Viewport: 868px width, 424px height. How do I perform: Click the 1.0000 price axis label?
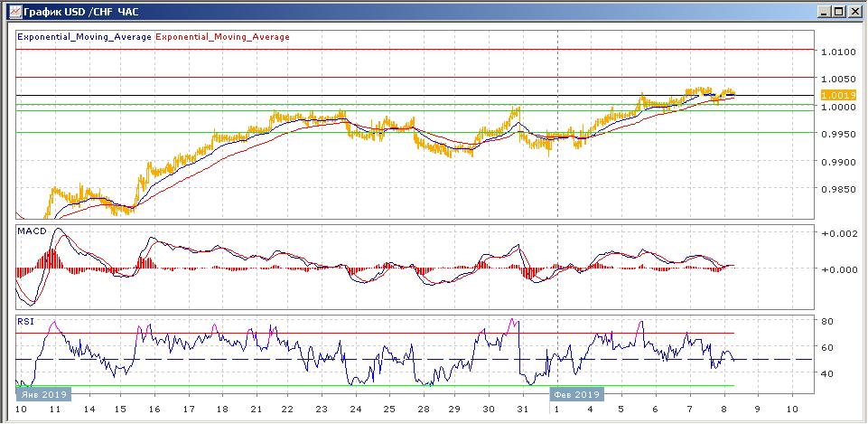point(838,107)
